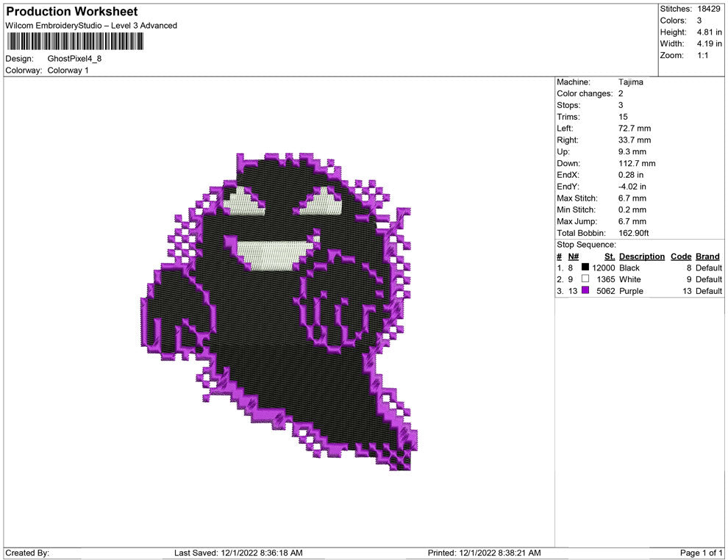The image size is (728, 560).
Task: Click the machine value 'Tajima'
Action: tap(630, 82)
